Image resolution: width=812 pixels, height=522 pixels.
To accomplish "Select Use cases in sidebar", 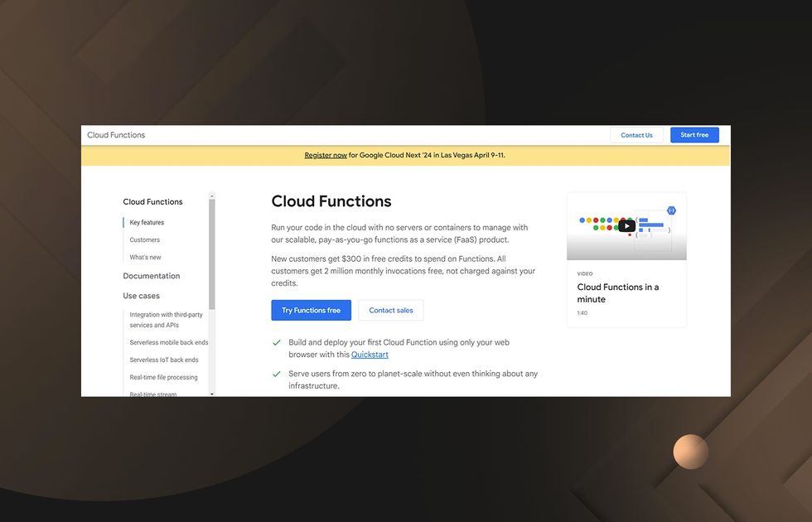I will tap(141, 296).
